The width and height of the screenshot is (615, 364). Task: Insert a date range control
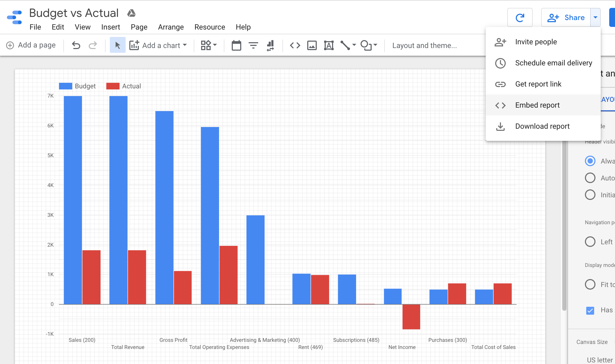[236, 45]
